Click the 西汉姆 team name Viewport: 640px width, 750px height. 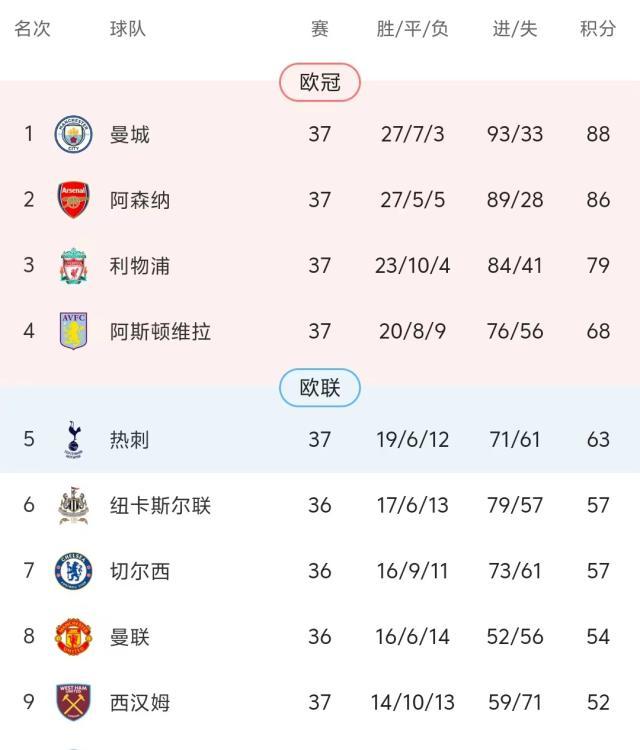[140, 702]
